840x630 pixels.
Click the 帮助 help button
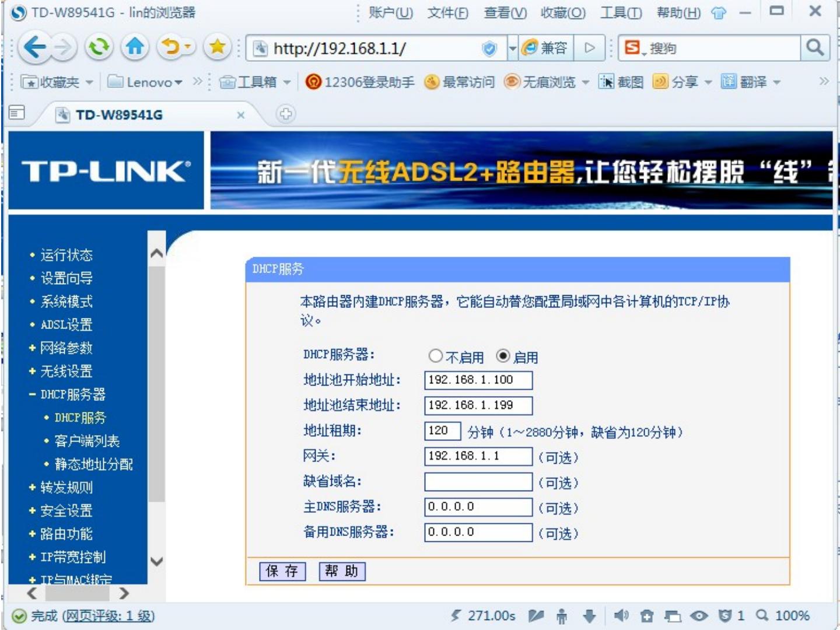pyautogui.click(x=342, y=571)
